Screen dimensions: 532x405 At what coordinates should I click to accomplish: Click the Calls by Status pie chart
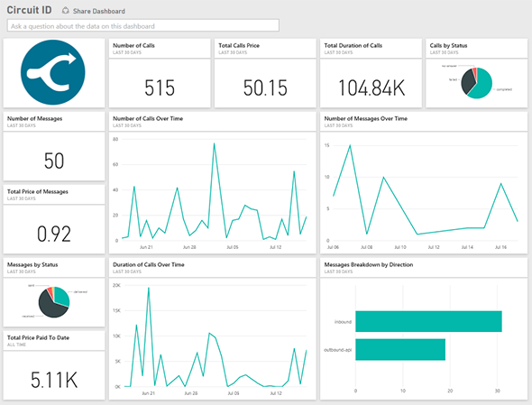(476, 83)
